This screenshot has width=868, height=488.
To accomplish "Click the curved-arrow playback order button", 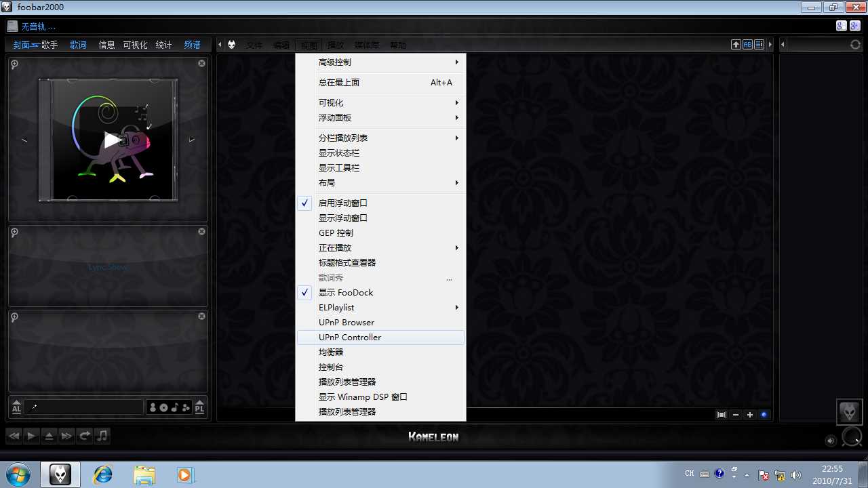I will coord(84,436).
